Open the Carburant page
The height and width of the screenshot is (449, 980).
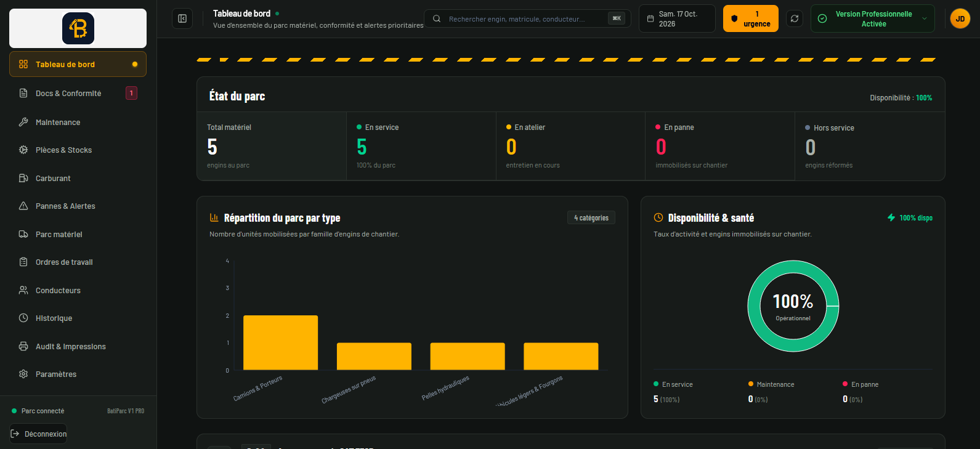pyautogui.click(x=78, y=178)
